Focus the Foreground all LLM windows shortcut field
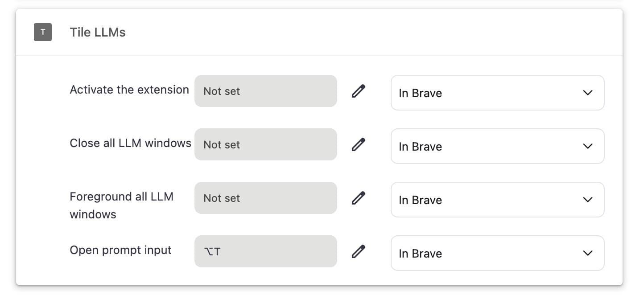This screenshot has width=644, height=295. pos(265,198)
